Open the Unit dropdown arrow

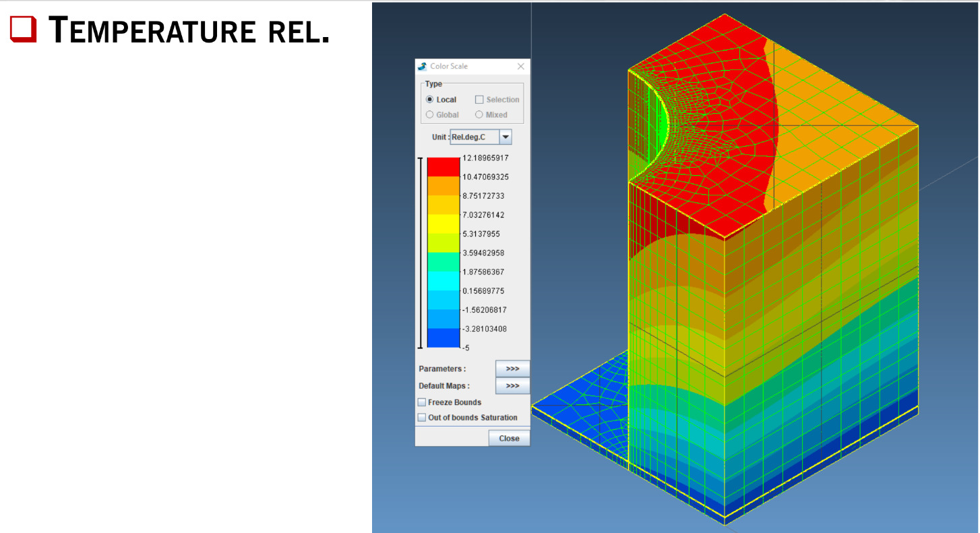click(x=506, y=137)
